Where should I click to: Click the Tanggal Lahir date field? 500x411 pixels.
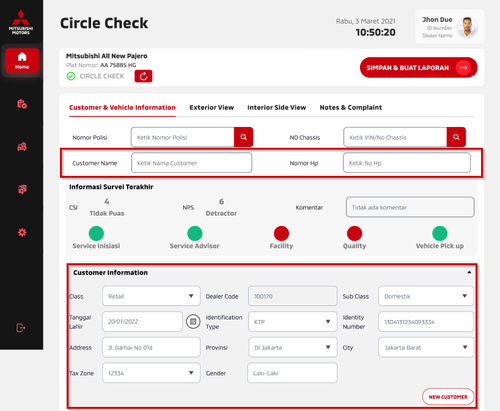pos(142,322)
